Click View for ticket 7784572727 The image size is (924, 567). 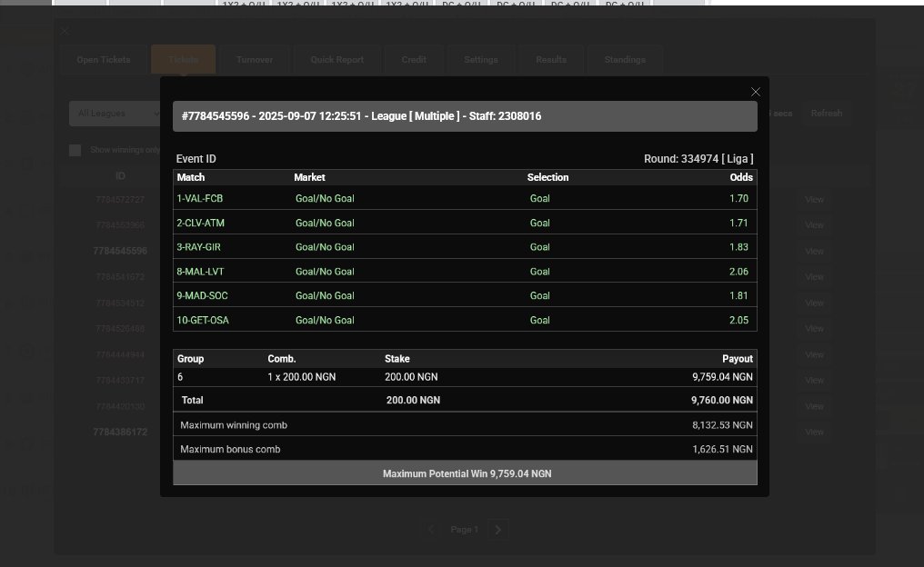[814, 200]
